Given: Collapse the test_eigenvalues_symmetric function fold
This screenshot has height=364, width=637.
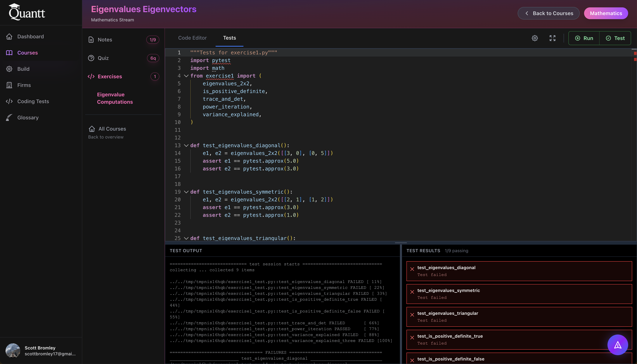Looking at the screenshot, I should (x=186, y=192).
